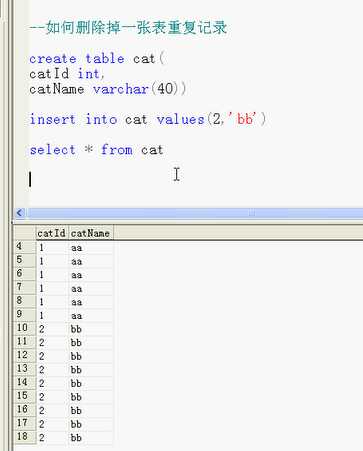Image resolution: width=363 pixels, height=451 pixels.
Task: Click the comment line 如何删除掉一张表重复记录
Action: coord(128,28)
